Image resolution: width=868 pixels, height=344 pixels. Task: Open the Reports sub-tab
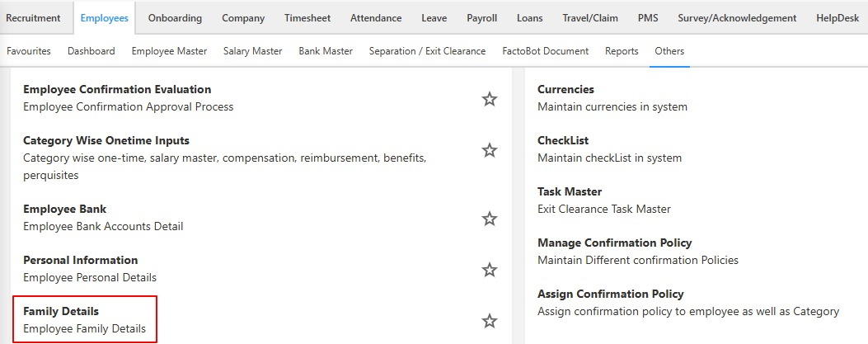(622, 51)
